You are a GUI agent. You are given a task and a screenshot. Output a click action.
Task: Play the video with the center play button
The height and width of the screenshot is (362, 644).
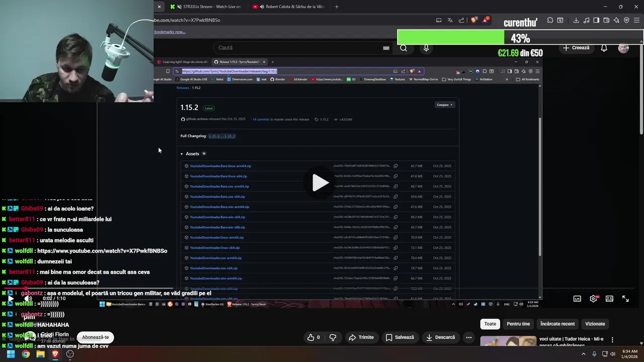click(x=320, y=183)
